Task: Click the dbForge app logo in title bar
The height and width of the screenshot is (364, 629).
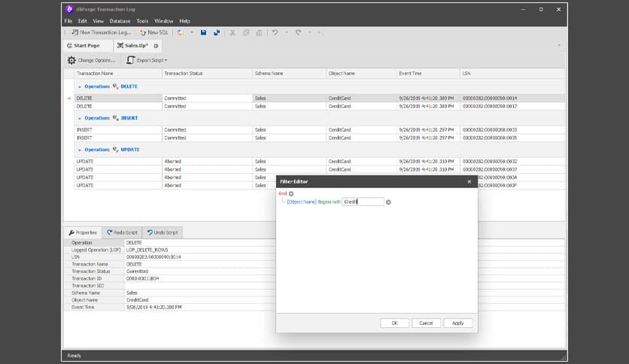Action: coord(69,9)
